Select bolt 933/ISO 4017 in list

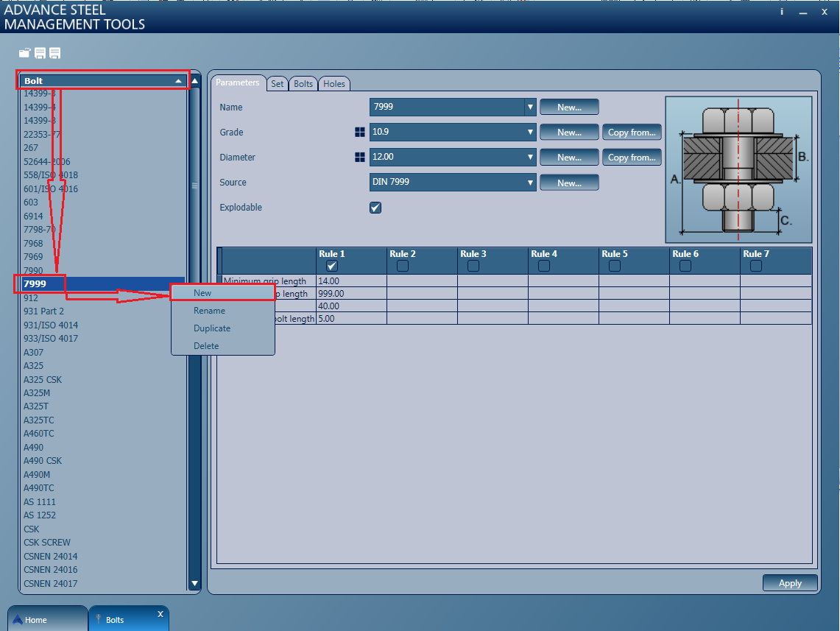pyautogui.click(x=103, y=339)
